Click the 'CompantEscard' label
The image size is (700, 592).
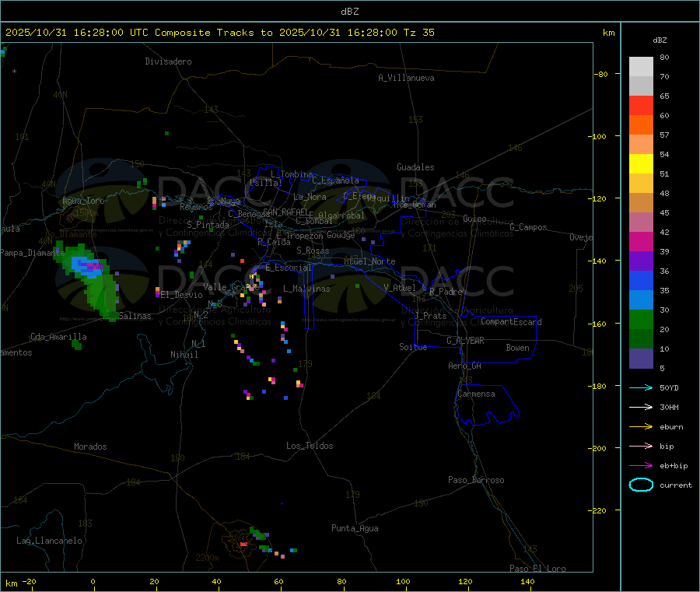click(x=512, y=321)
